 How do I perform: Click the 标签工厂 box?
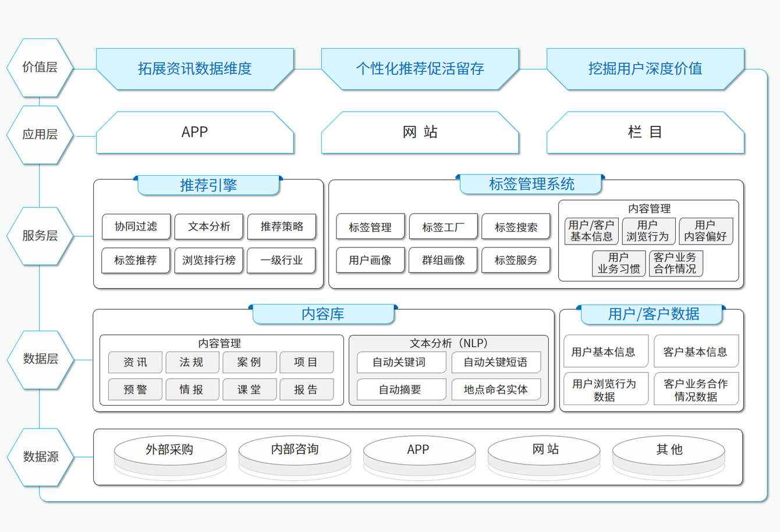(x=444, y=227)
